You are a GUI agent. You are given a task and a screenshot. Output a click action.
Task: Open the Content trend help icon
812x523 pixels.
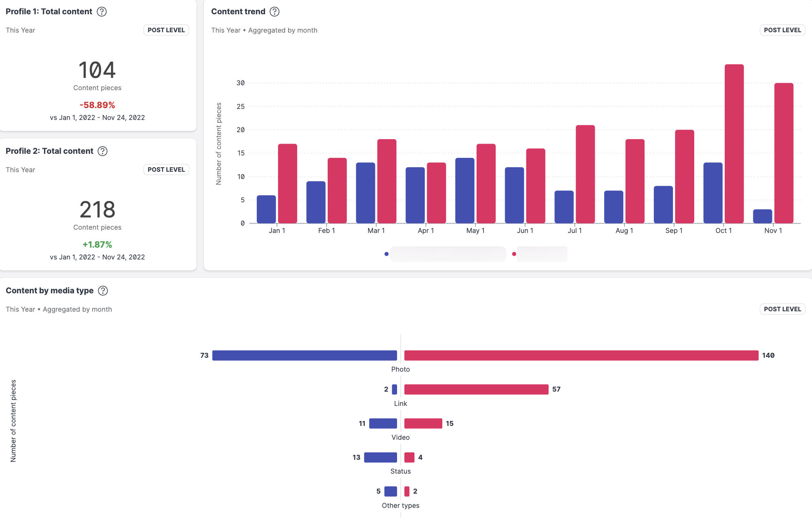[275, 12]
